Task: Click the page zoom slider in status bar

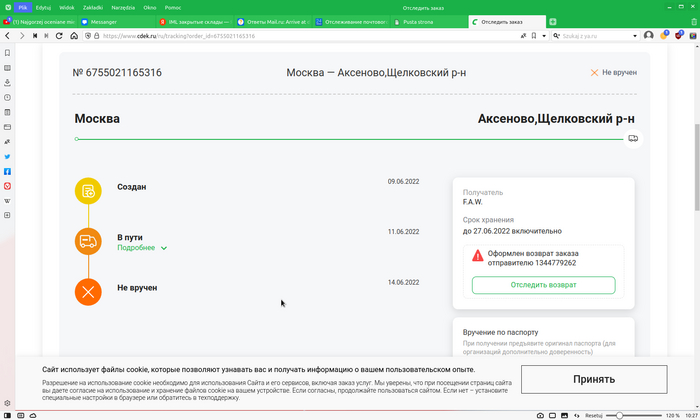Action: pyautogui.click(x=635, y=414)
